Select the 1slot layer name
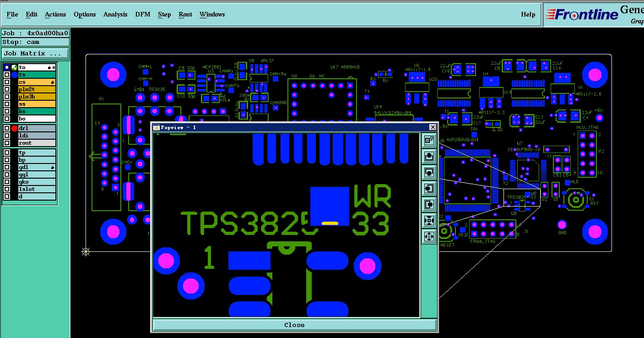The width and height of the screenshot is (644, 338). (37, 189)
